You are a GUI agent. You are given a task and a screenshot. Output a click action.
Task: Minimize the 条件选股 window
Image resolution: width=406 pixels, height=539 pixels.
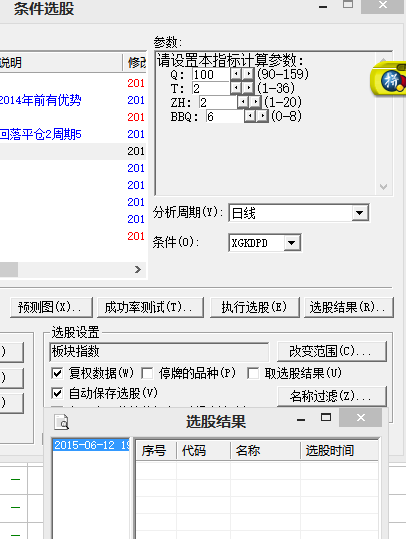(x=323, y=7)
